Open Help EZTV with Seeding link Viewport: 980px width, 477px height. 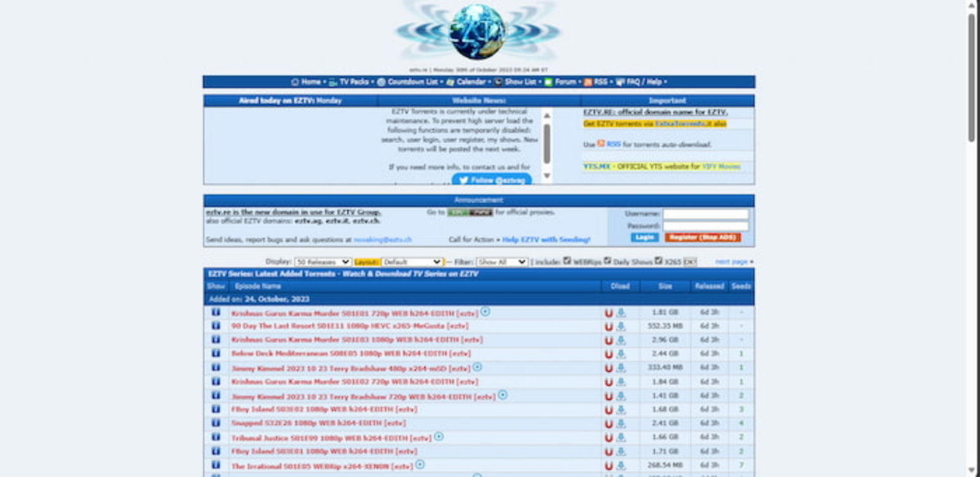[546, 239]
